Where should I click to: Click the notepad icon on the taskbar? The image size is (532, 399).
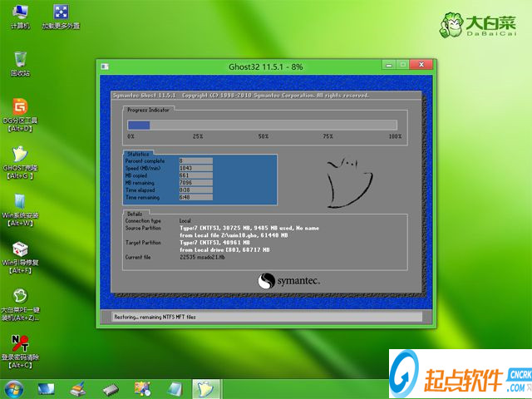click(174, 388)
